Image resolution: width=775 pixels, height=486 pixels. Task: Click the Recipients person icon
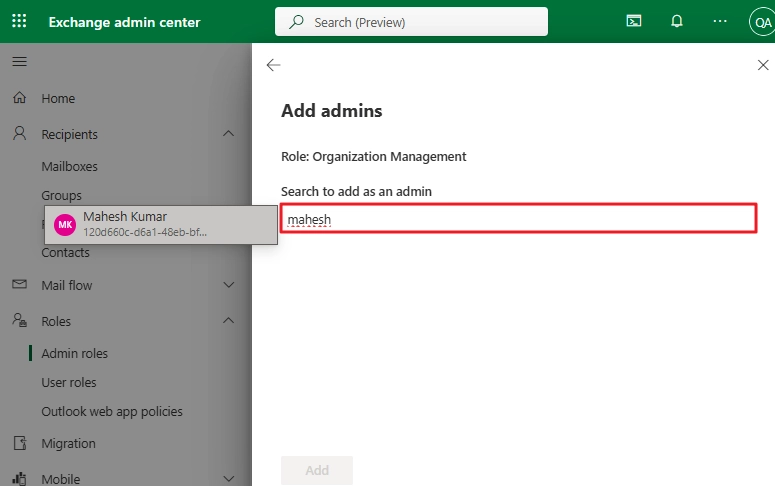click(19, 133)
